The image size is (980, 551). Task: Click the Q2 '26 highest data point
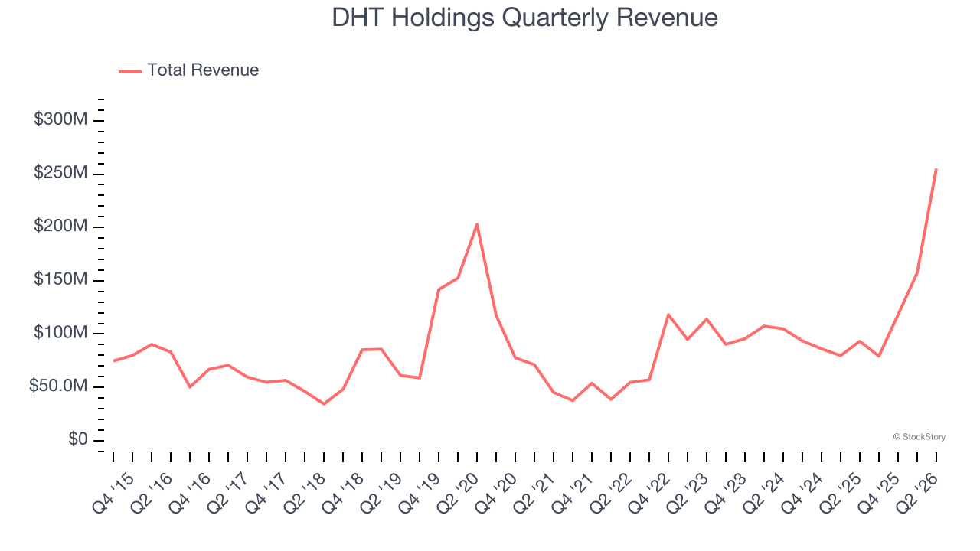click(936, 169)
